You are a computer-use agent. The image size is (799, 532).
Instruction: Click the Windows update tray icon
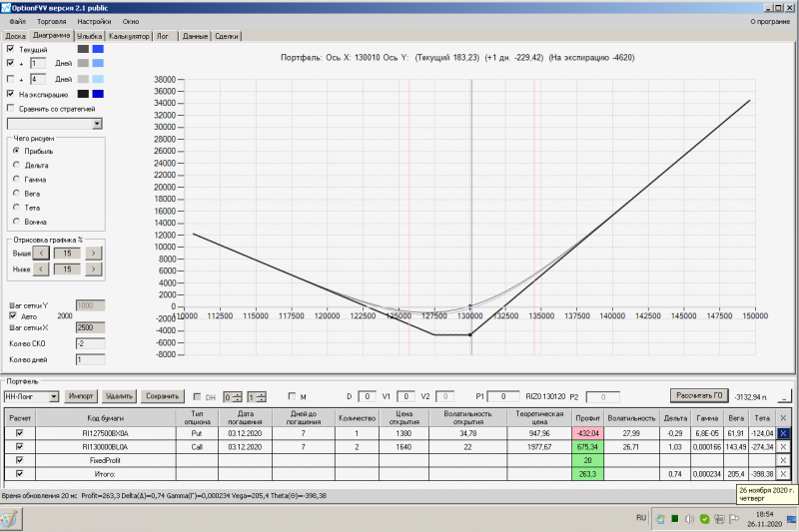(660, 519)
